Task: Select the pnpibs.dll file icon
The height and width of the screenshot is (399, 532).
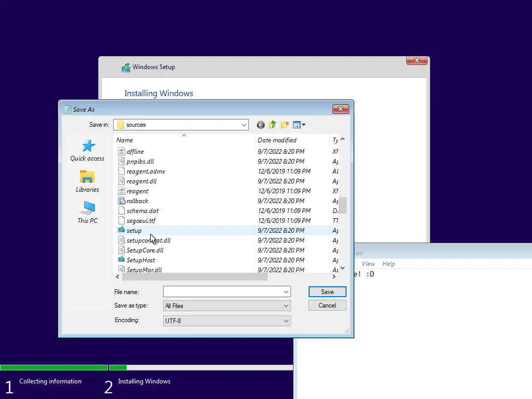Action: click(122, 161)
